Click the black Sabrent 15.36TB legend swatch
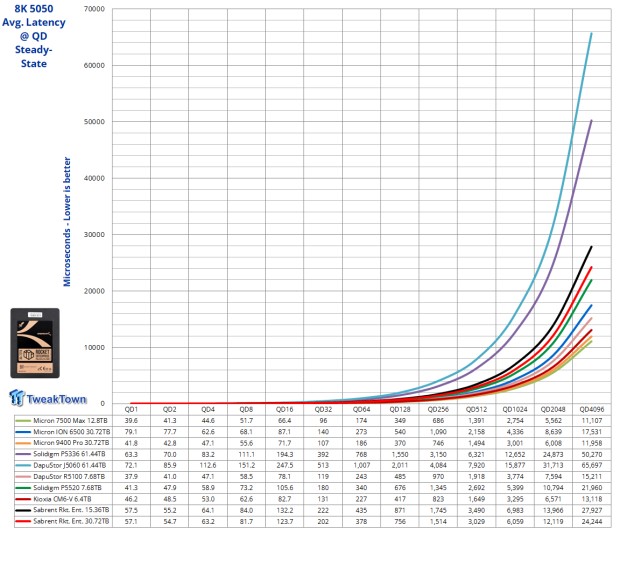 pos(23,510)
